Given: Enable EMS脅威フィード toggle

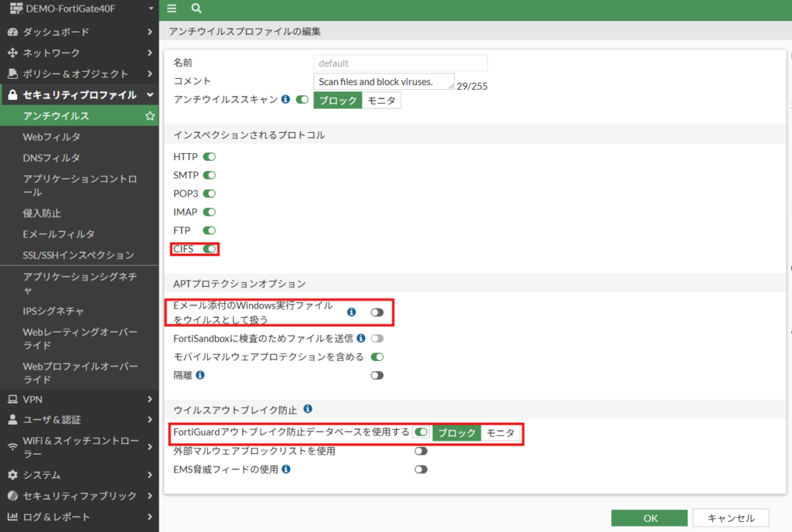Looking at the screenshot, I should tap(421, 469).
